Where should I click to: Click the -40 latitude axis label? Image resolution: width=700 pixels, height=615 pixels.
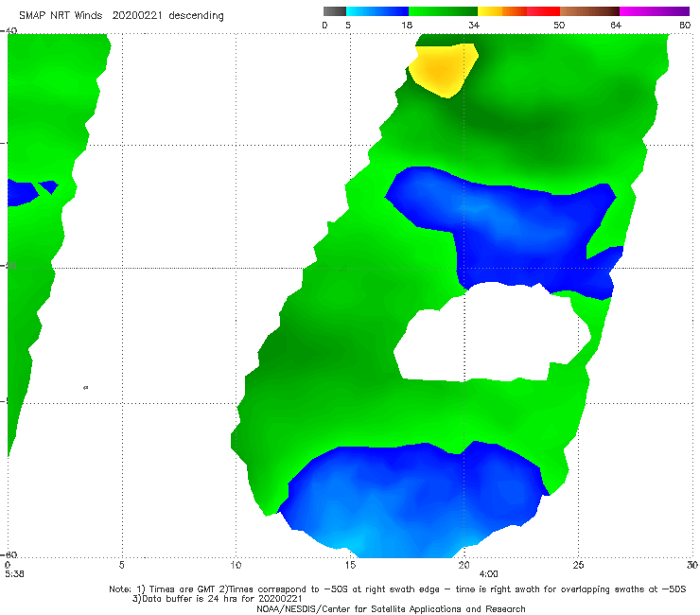coord(9,30)
